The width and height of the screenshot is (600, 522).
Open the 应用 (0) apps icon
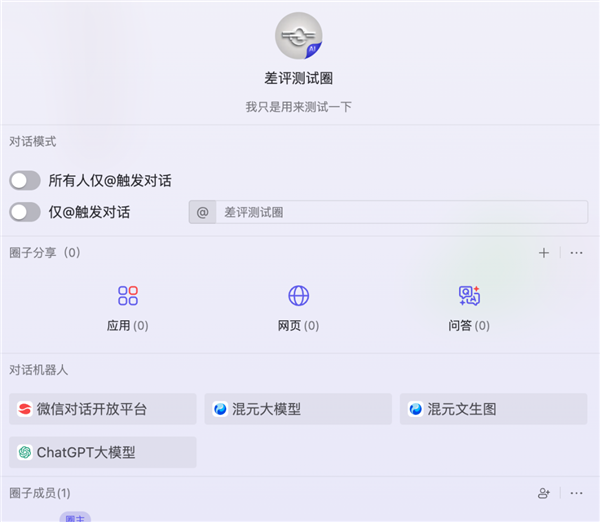coord(128,296)
